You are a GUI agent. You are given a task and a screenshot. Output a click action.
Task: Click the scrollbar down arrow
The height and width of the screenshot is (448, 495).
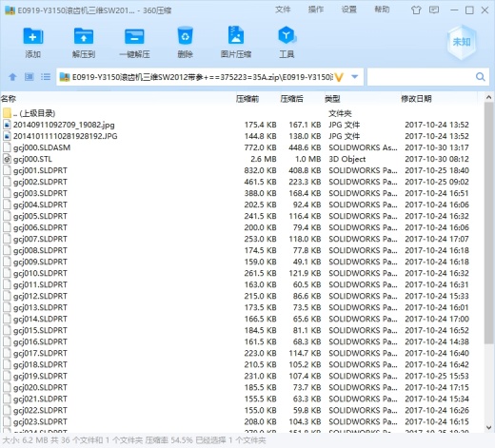pos(488,427)
